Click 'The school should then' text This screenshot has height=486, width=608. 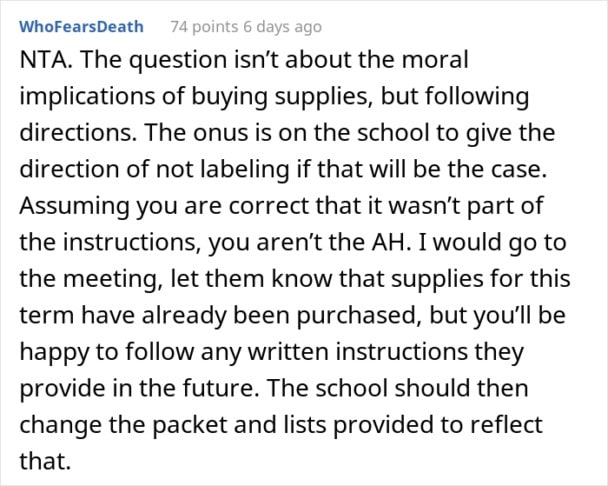[397, 388]
